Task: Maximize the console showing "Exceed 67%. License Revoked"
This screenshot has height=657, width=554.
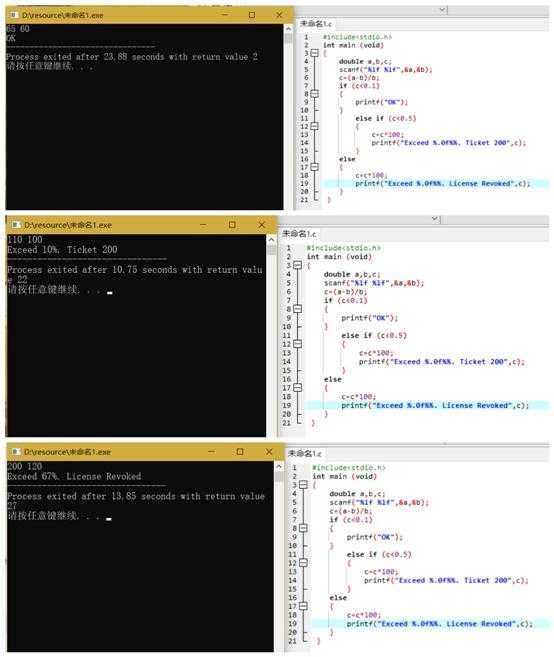Action: (x=240, y=452)
